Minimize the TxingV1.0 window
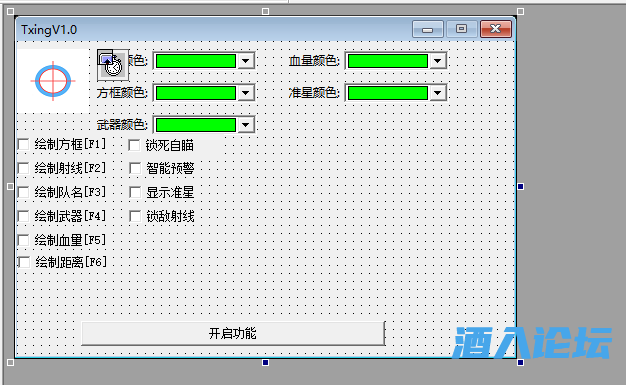 tap(428, 29)
